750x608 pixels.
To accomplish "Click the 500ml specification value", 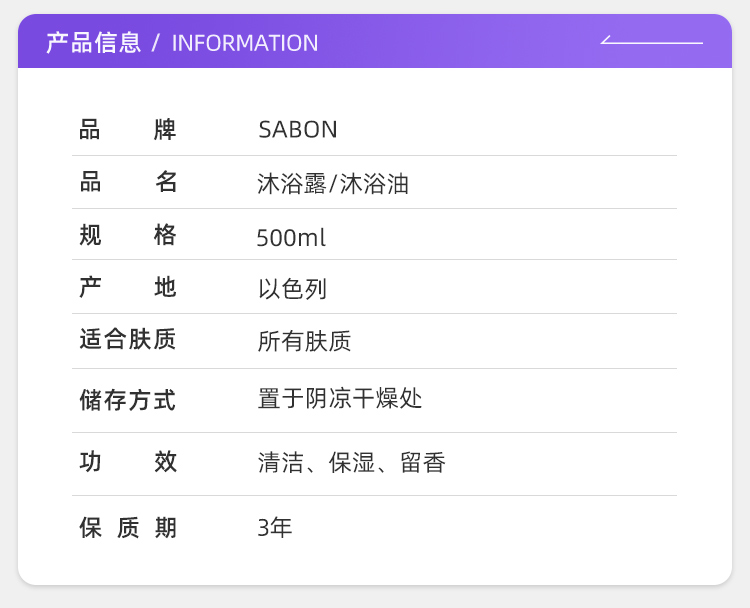I will click(x=291, y=238).
